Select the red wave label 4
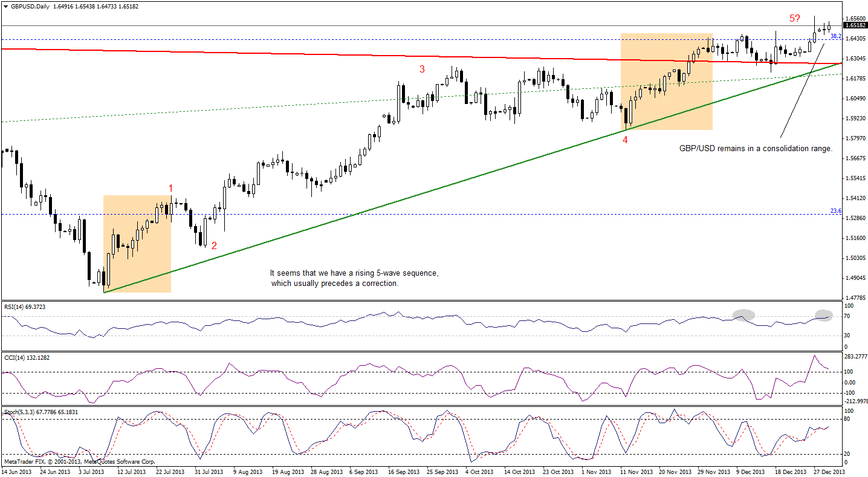The image size is (868, 477). (626, 140)
